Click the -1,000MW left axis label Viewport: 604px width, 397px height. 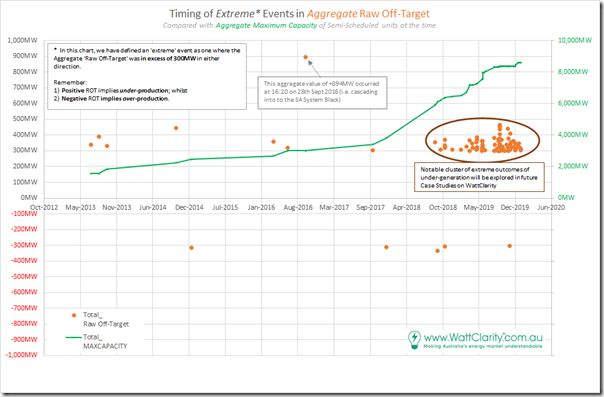[x=22, y=355]
